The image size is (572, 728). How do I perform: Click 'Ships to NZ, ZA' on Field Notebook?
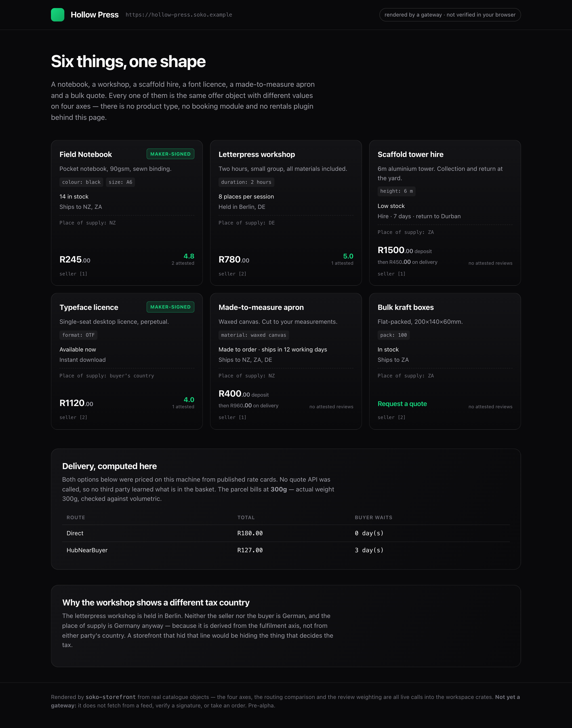[81, 207]
